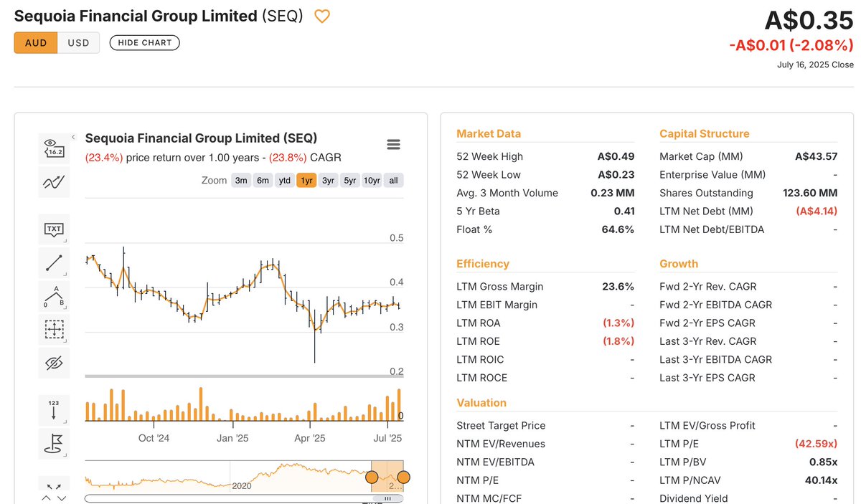Click the Market Cap value A$43.57
The image size is (861, 504).
pyautogui.click(x=816, y=156)
